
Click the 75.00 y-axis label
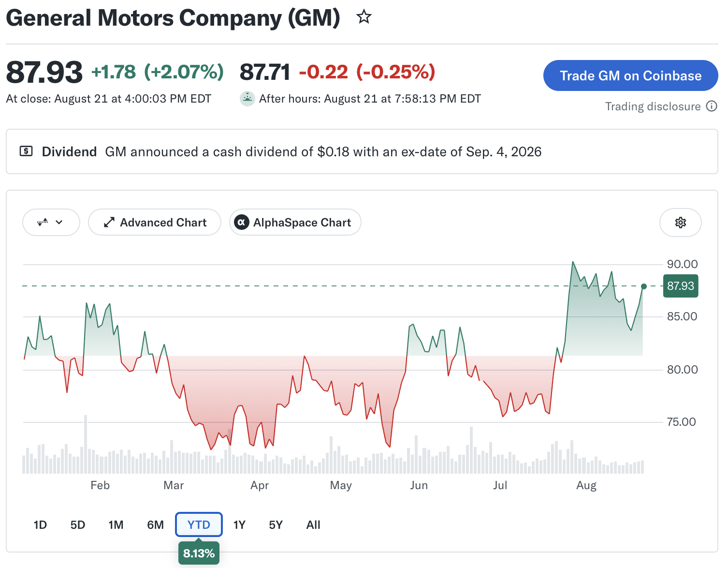click(682, 422)
